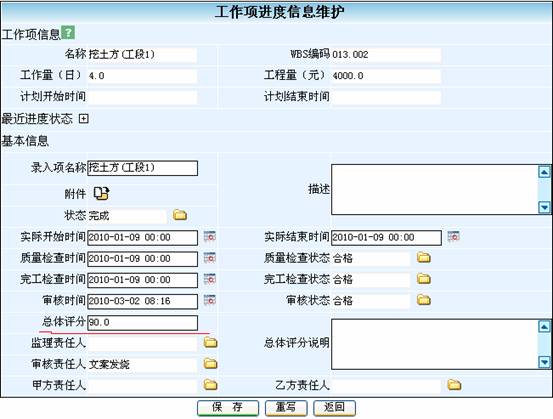The image size is (553, 419).
Task: Open folder picker for 审核状态
Action: 424,300
